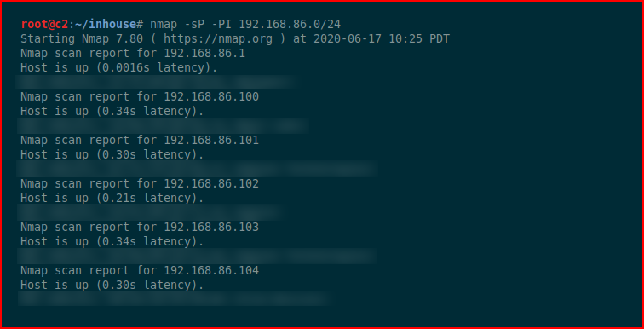Click the IP address 192.168.86.101
Screen dimensions: 644x329
click(211, 141)
